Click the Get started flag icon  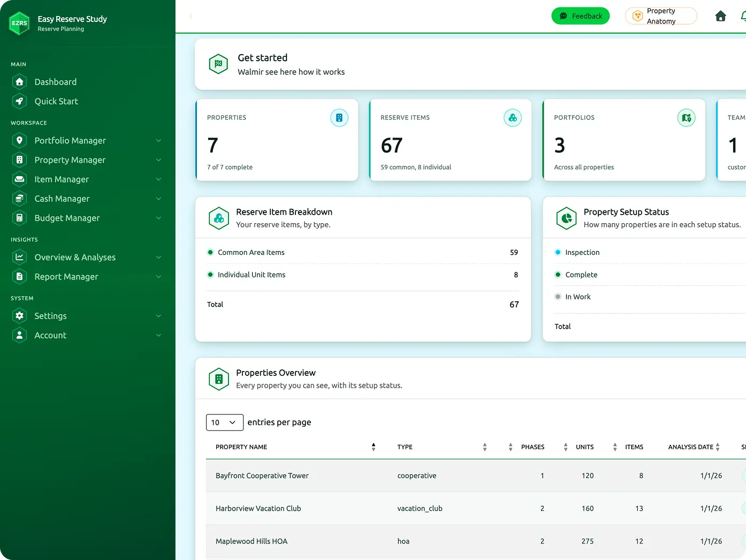tap(218, 64)
